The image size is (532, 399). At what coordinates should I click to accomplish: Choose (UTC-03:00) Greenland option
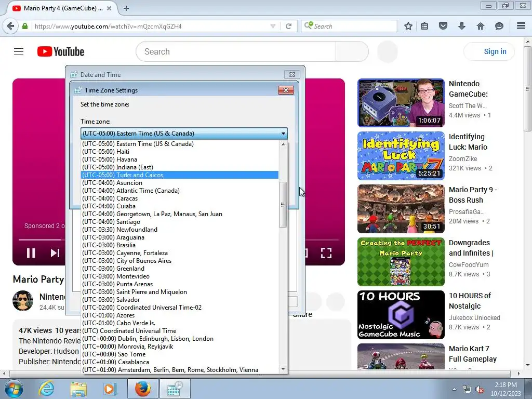tap(179, 269)
